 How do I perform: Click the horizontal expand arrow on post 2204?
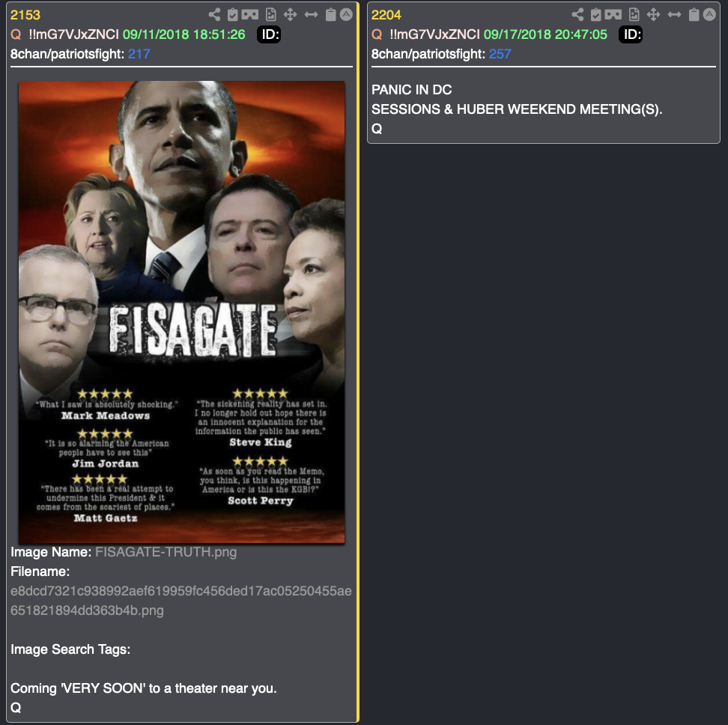tap(674, 15)
